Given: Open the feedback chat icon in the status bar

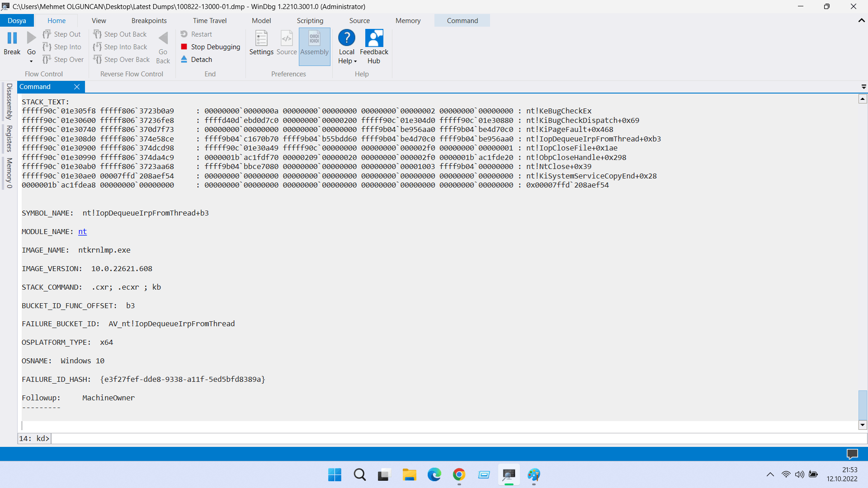Looking at the screenshot, I should pos(852,454).
